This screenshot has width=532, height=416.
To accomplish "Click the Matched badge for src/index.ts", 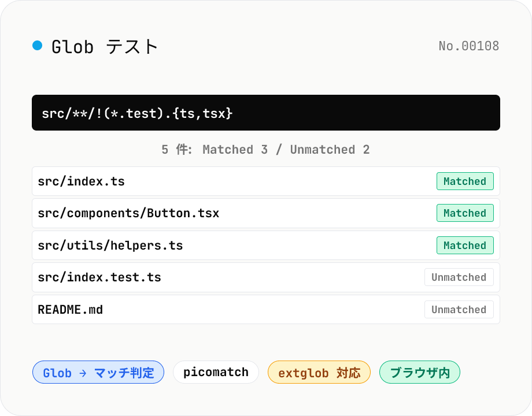I will 465,181.
